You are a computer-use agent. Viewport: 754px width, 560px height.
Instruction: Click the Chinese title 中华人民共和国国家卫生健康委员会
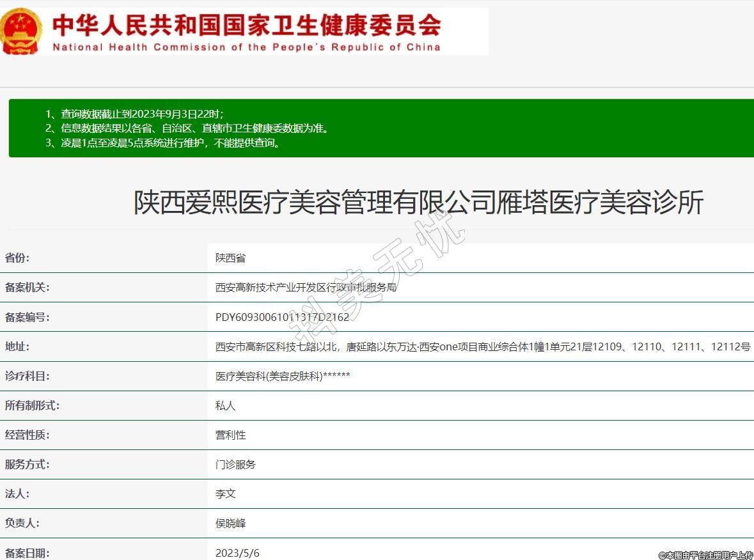tap(246, 24)
